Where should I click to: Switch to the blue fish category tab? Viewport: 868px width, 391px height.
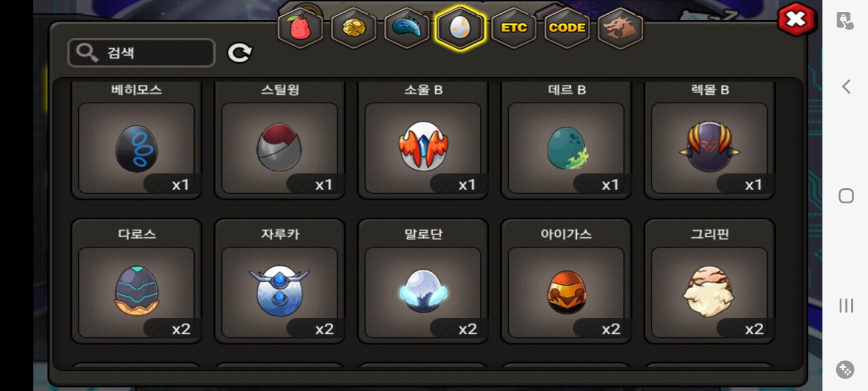407,28
